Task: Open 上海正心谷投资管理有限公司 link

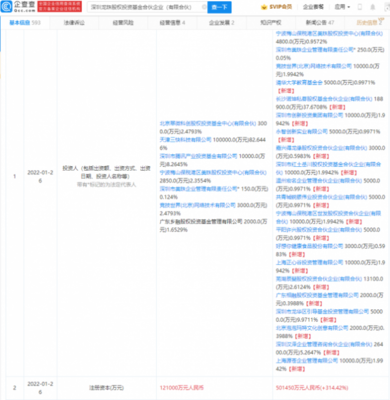Action: [309, 262]
